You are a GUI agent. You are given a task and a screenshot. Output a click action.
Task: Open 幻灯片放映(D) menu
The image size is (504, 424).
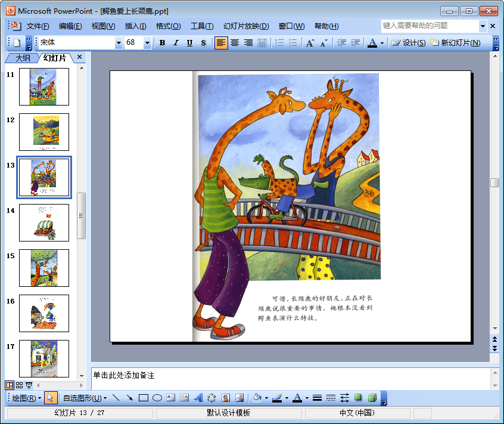tap(246, 26)
